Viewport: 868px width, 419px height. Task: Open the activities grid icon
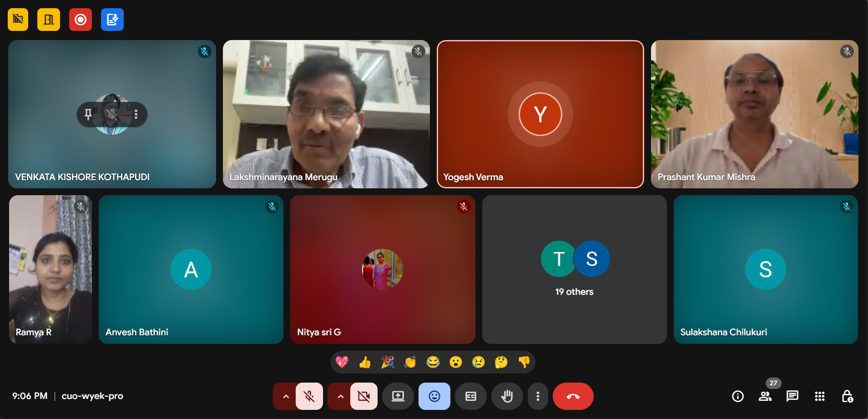[819, 396]
